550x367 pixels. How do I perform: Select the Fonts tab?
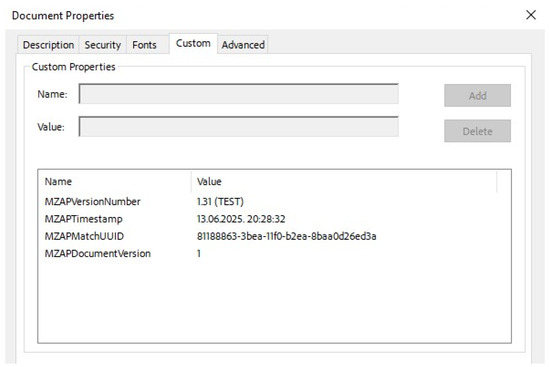(x=144, y=45)
